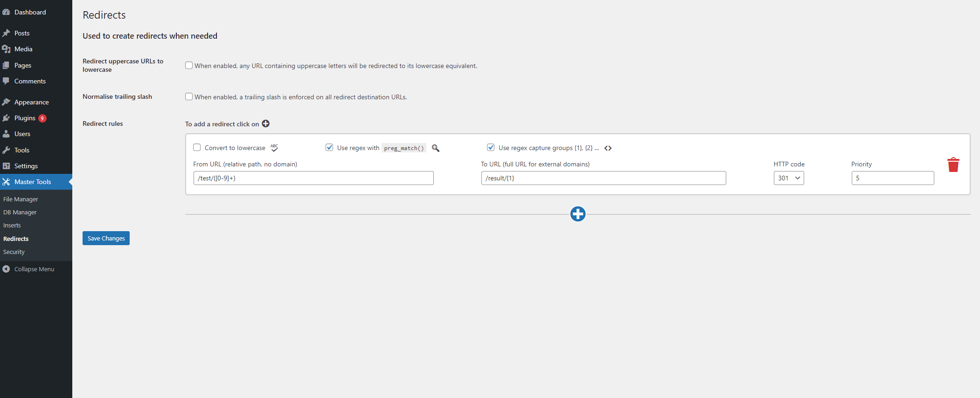Click the 'Redirects' page heading
Image resolution: width=980 pixels, height=398 pixels.
(x=104, y=15)
